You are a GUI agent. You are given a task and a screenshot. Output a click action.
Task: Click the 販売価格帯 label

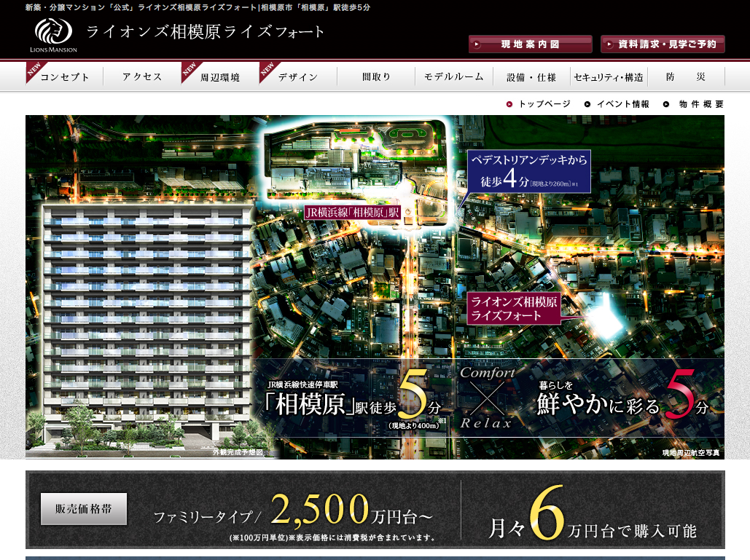pos(84,509)
